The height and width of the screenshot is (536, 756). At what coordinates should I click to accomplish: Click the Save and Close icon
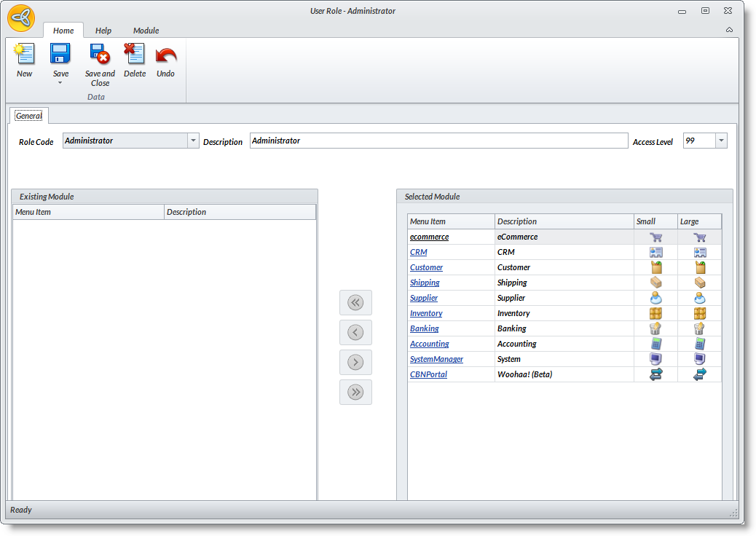[x=100, y=55]
